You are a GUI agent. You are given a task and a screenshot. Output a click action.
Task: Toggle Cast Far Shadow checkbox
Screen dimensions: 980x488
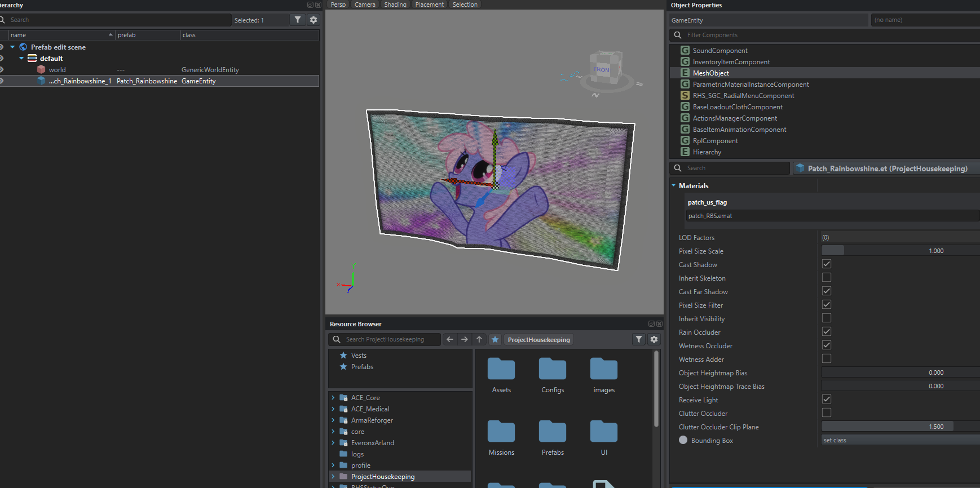(x=827, y=291)
